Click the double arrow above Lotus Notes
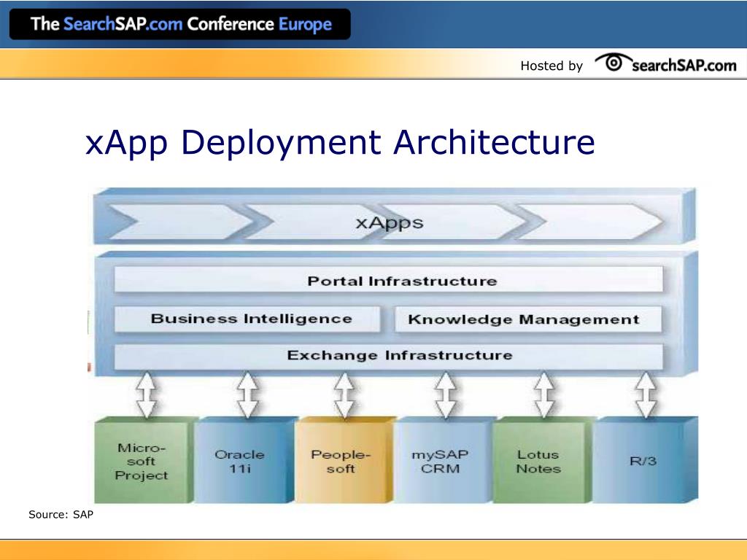Screen dimensions: 747x560 click(x=544, y=394)
